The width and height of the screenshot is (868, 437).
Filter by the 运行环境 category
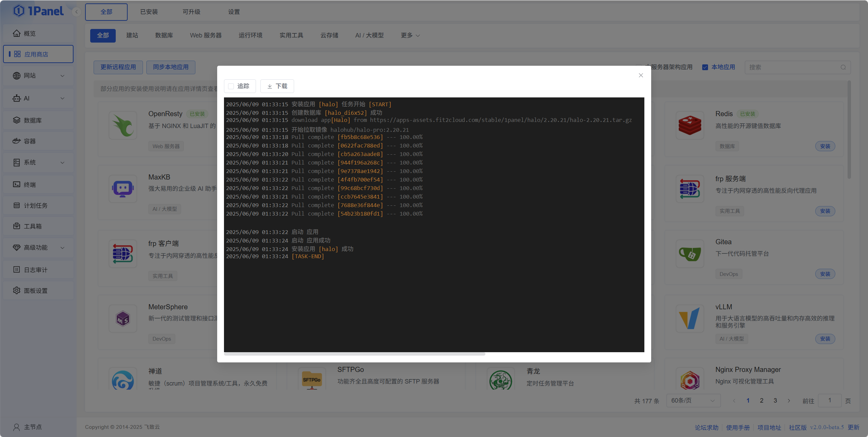(251, 35)
